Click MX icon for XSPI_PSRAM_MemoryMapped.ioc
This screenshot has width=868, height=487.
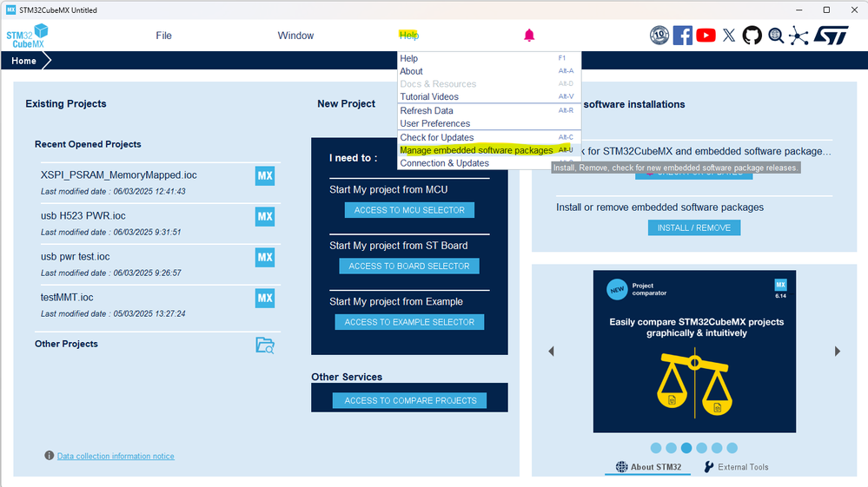click(265, 175)
